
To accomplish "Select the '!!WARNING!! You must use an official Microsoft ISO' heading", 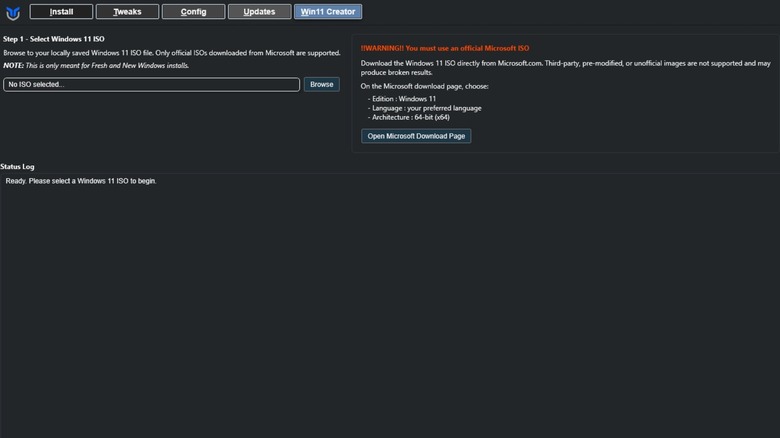I will (445, 48).
